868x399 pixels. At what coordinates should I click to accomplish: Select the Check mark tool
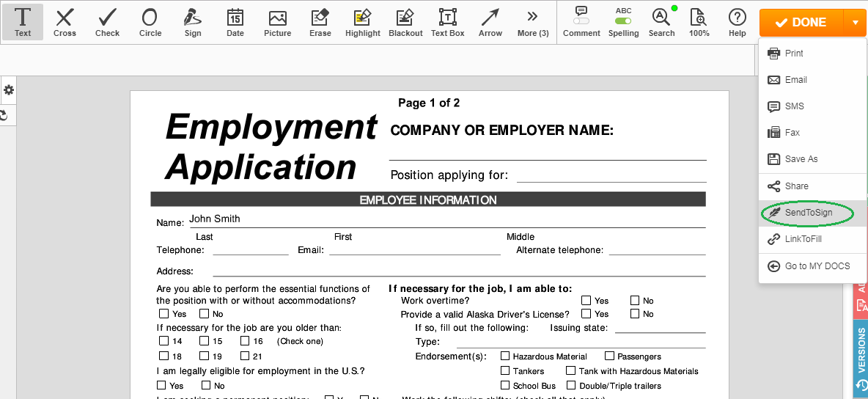(x=107, y=22)
